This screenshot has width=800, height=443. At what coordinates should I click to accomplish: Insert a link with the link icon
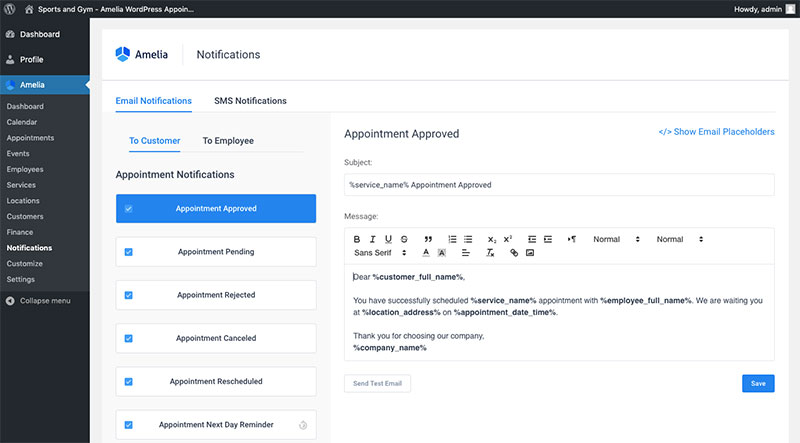click(514, 253)
